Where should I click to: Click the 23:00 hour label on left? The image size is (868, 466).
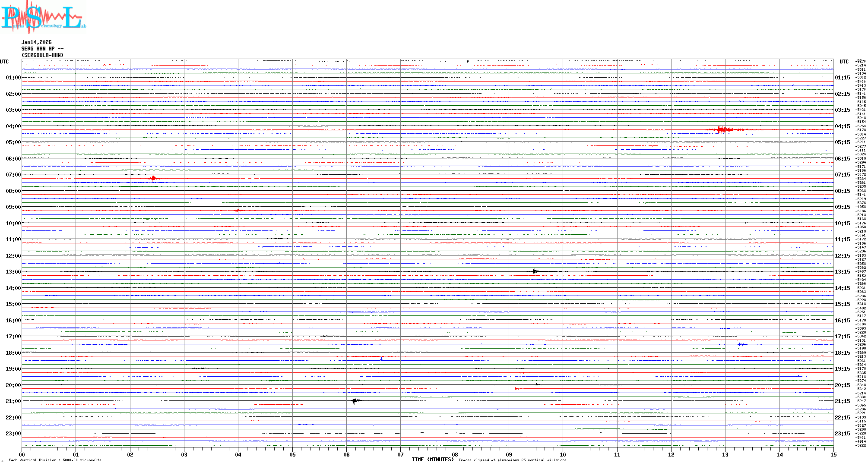coord(13,434)
